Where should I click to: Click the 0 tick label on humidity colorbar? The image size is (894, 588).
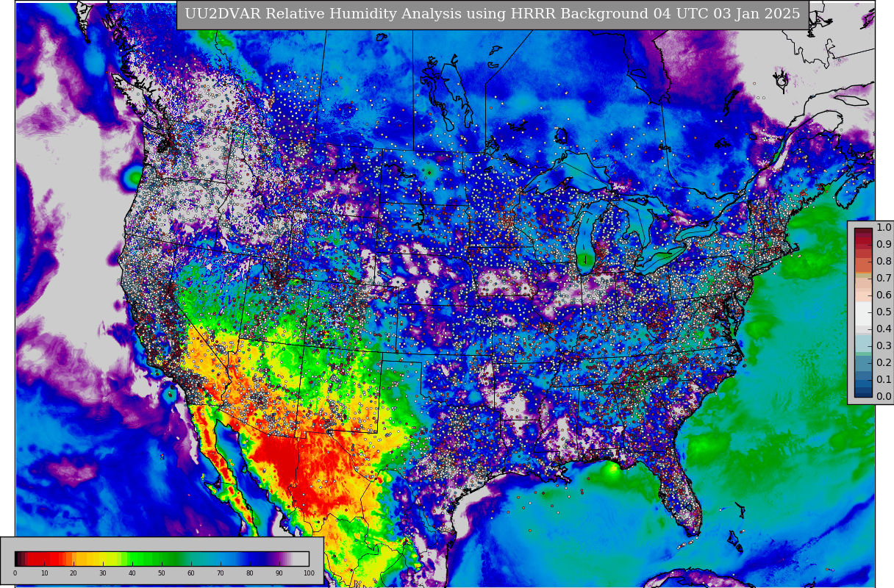[x=15, y=573]
